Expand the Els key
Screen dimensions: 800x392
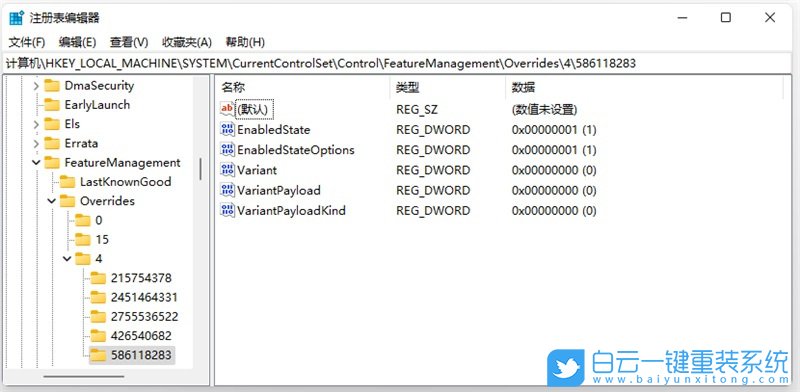36,124
